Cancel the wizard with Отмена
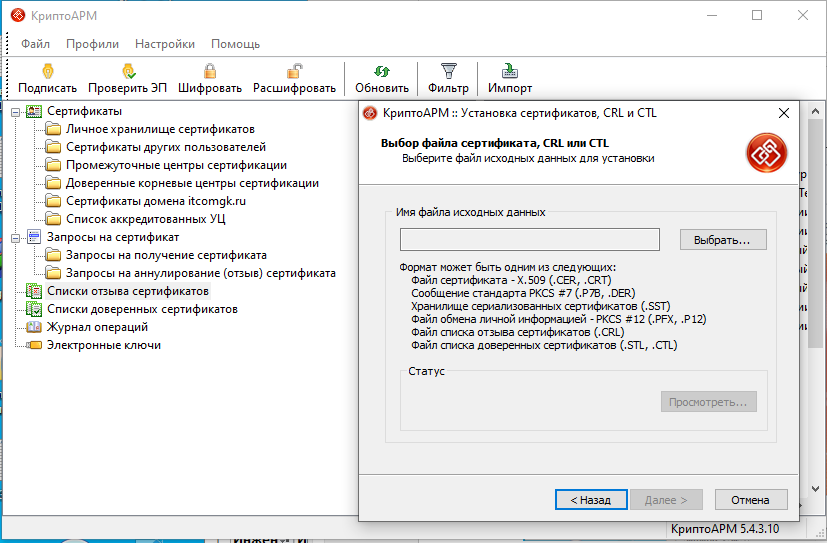Screen dimensions: 827x543 [x=750, y=500]
